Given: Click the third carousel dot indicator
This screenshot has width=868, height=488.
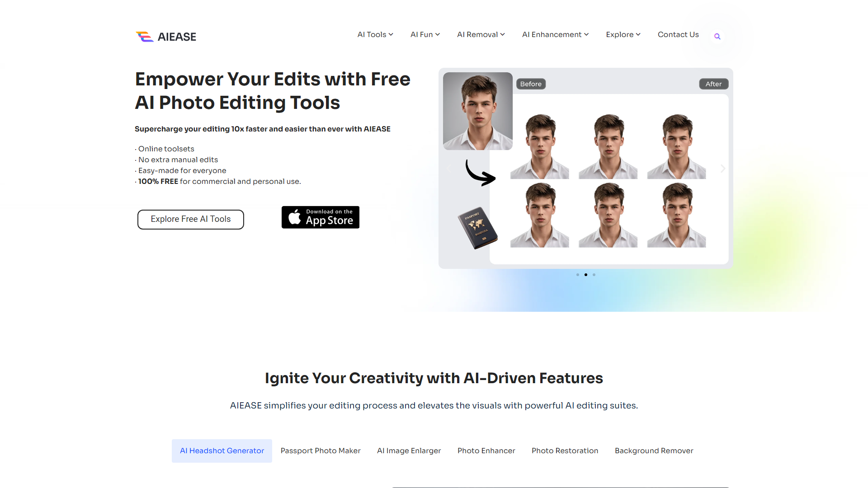Looking at the screenshot, I should pyautogui.click(x=594, y=274).
